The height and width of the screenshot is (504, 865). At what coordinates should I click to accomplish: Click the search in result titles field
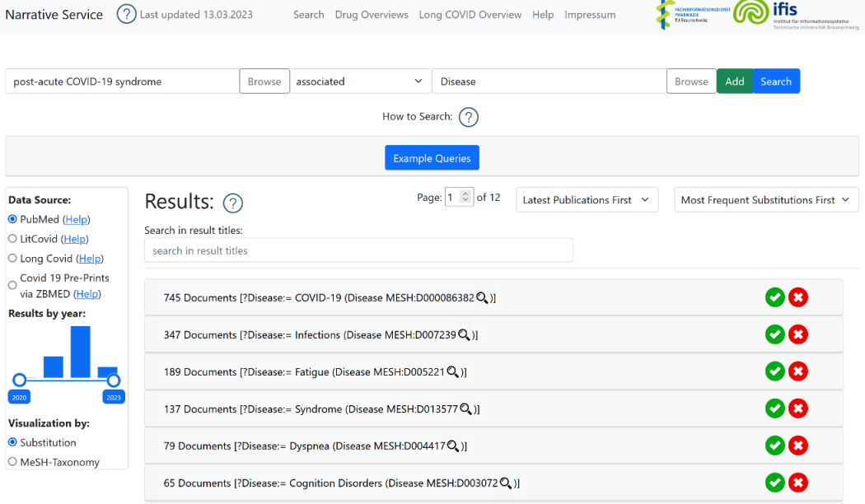point(358,250)
